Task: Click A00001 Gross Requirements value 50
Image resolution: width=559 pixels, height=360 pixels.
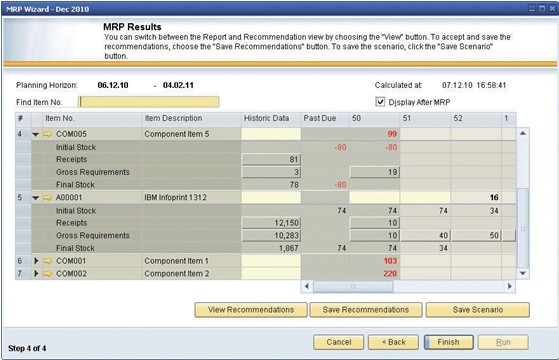Action: point(476,236)
